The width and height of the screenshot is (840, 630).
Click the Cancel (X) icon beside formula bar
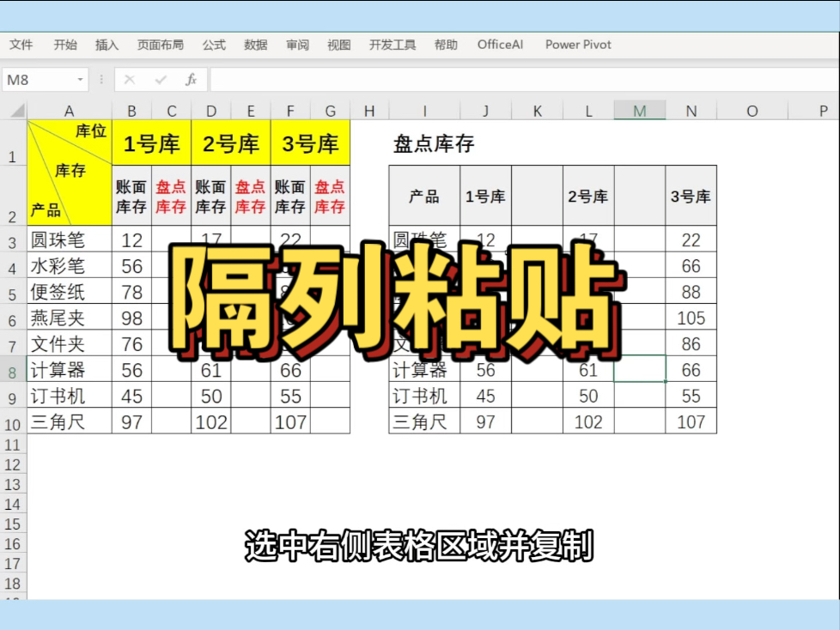[x=129, y=79]
